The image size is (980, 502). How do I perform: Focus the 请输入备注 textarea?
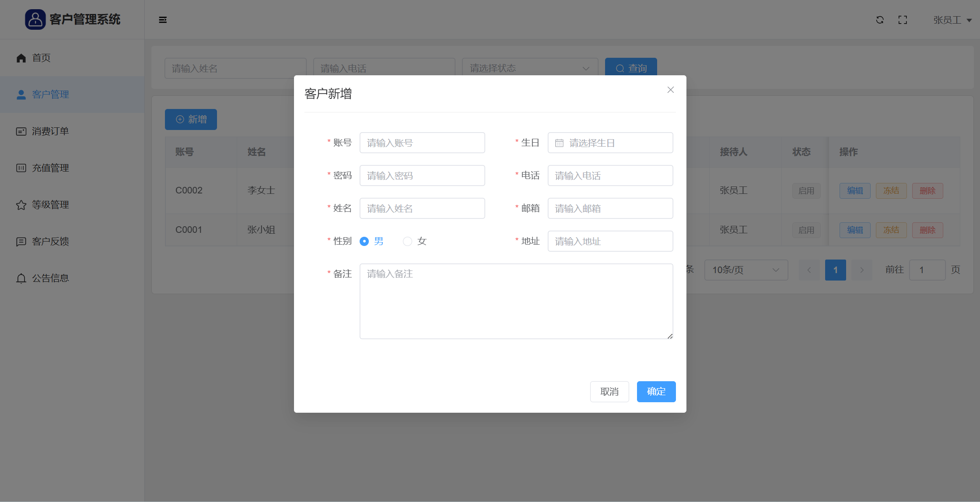coord(516,301)
